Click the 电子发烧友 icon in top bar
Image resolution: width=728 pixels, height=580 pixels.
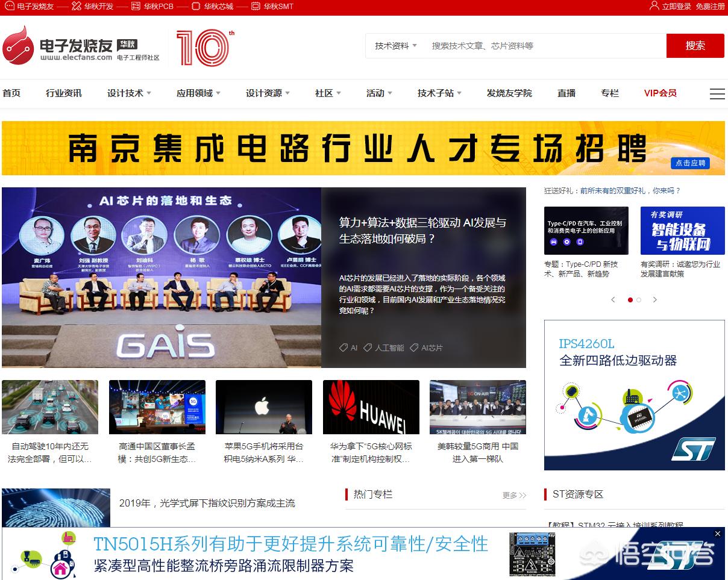(10, 7)
